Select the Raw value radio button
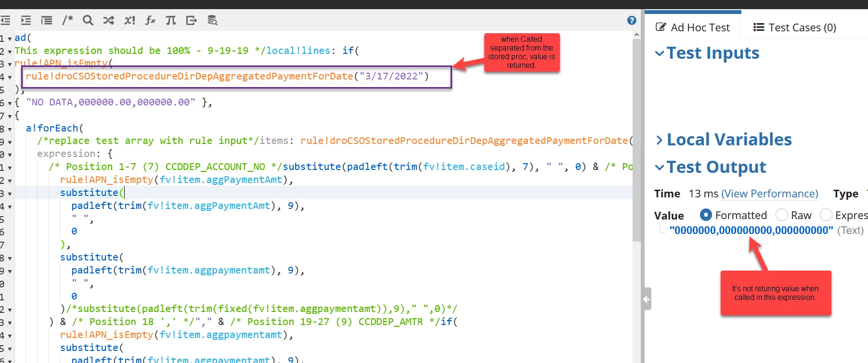Screen dimensions: 868x363 point(782,215)
